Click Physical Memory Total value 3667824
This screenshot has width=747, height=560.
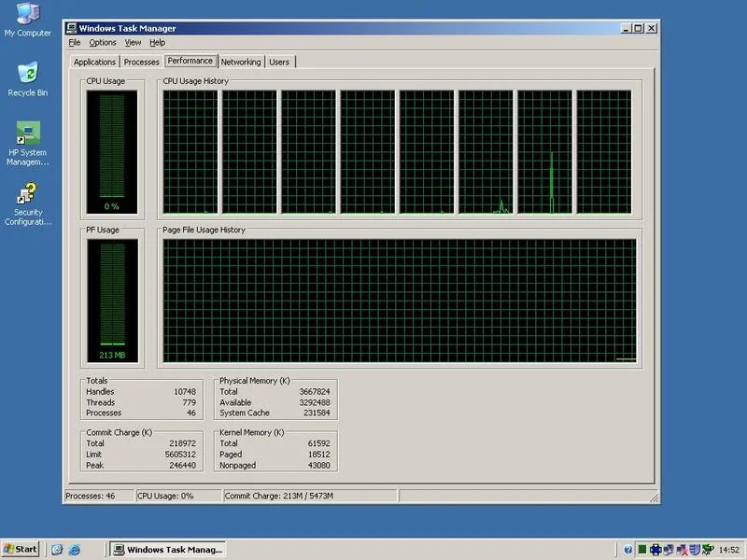315,391
